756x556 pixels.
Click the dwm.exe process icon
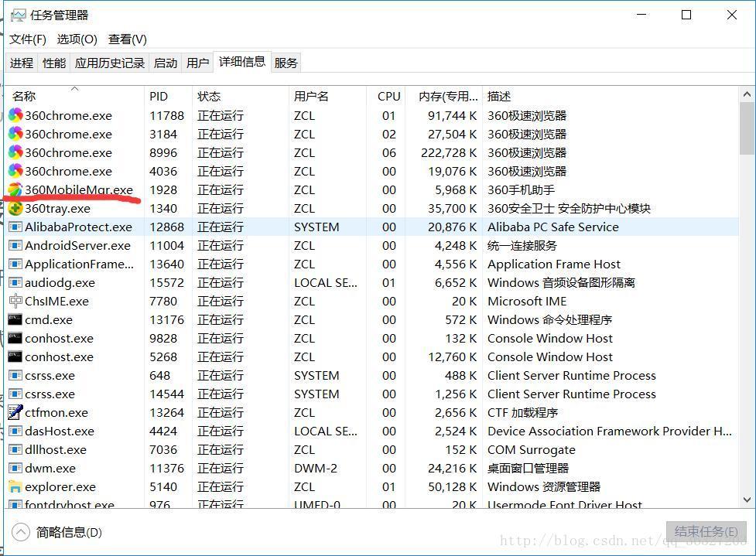coord(15,469)
